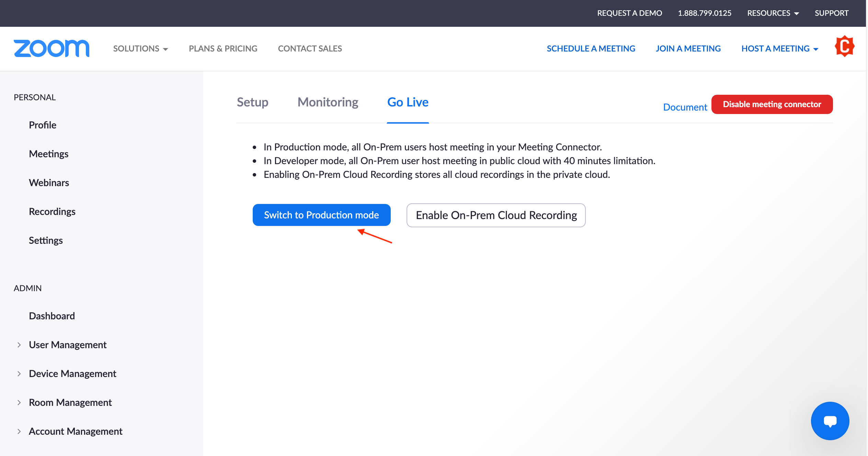The image size is (868, 456).
Task: Open Profile in sidebar
Action: tap(43, 125)
